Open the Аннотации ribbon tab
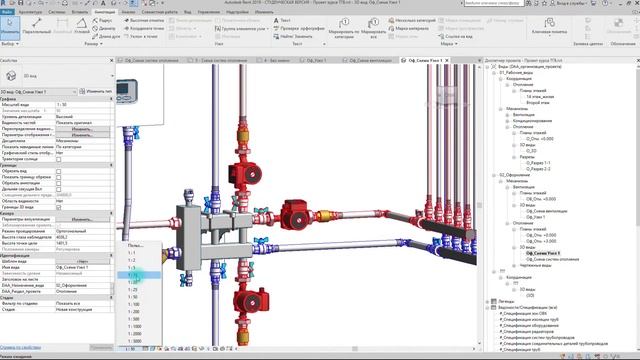Viewport: 640px width, 360px height. [x=104, y=12]
